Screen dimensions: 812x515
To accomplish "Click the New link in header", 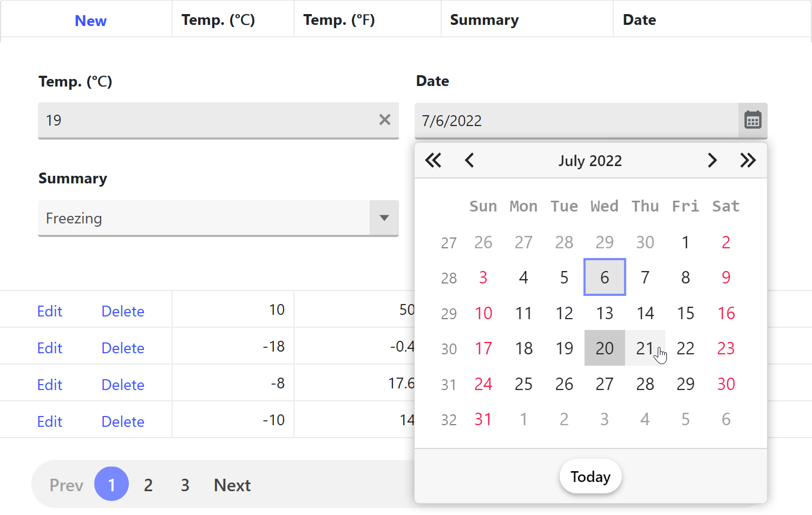I will [90, 21].
